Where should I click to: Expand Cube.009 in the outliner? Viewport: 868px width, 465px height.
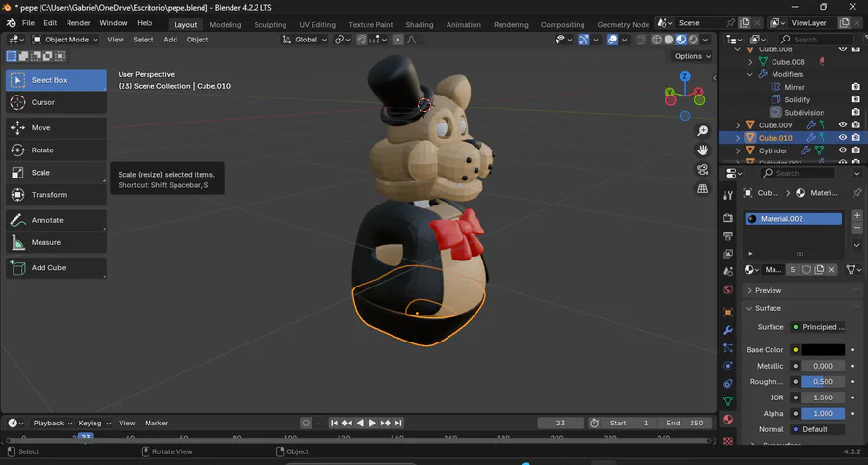click(x=738, y=125)
